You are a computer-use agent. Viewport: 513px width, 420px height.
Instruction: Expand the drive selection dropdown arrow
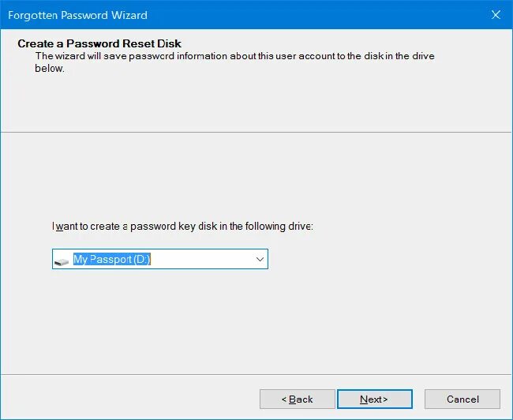(260, 259)
